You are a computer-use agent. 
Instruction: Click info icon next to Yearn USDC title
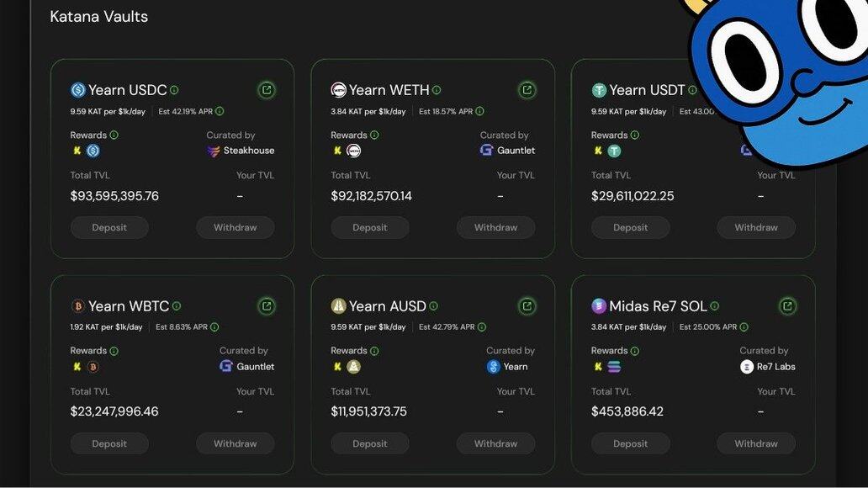(x=174, y=90)
